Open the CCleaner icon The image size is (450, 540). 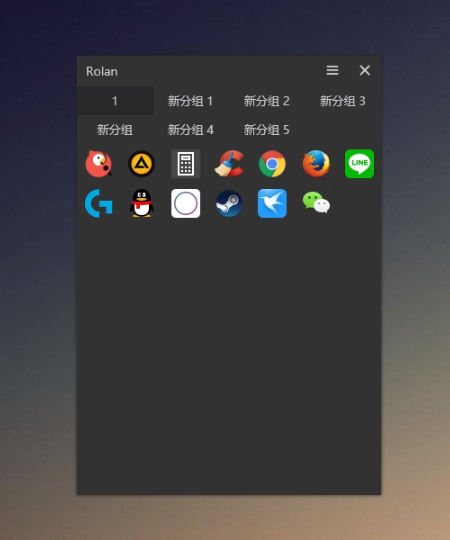(x=229, y=164)
